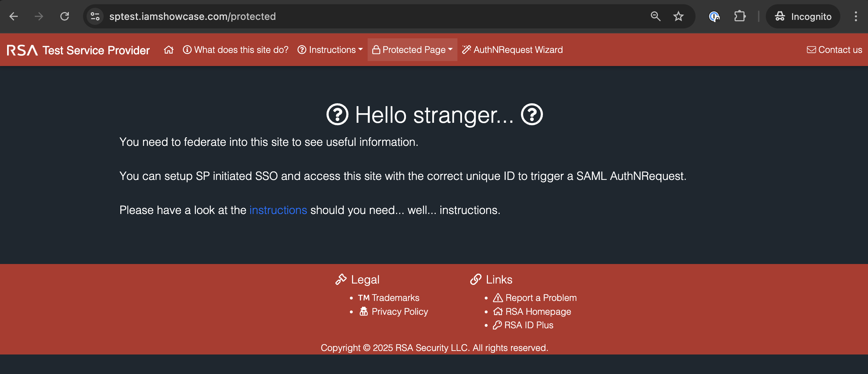The image size is (868, 374).
Task: Click the home icon in the navigation bar
Action: 169,50
